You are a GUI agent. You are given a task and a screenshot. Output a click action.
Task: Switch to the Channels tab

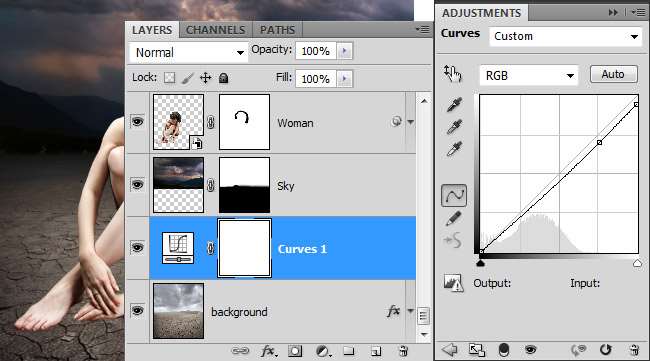216,30
